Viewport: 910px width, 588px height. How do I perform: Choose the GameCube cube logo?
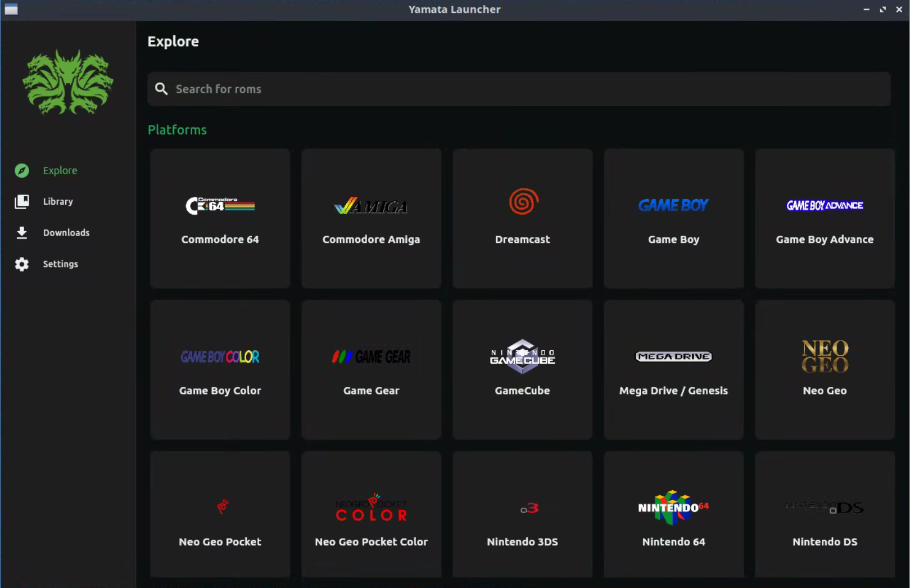(522, 356)
